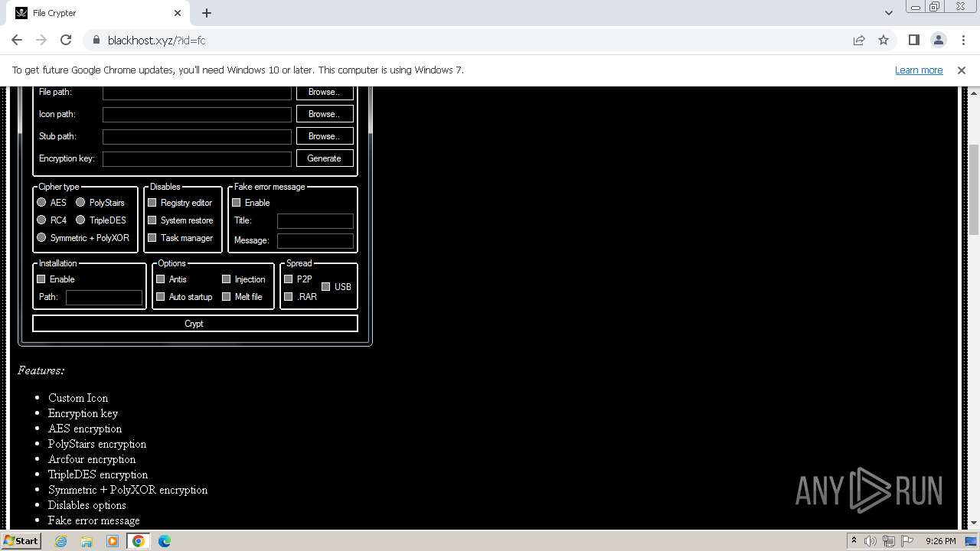
Task: Choose the RC4 cipher type
Action: (41, 220)
